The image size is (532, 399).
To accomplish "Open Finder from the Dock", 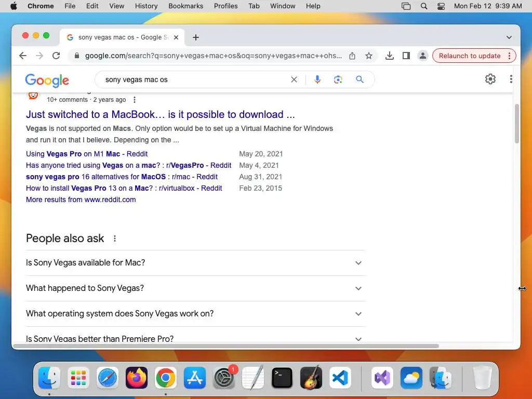I will (49, 378).
